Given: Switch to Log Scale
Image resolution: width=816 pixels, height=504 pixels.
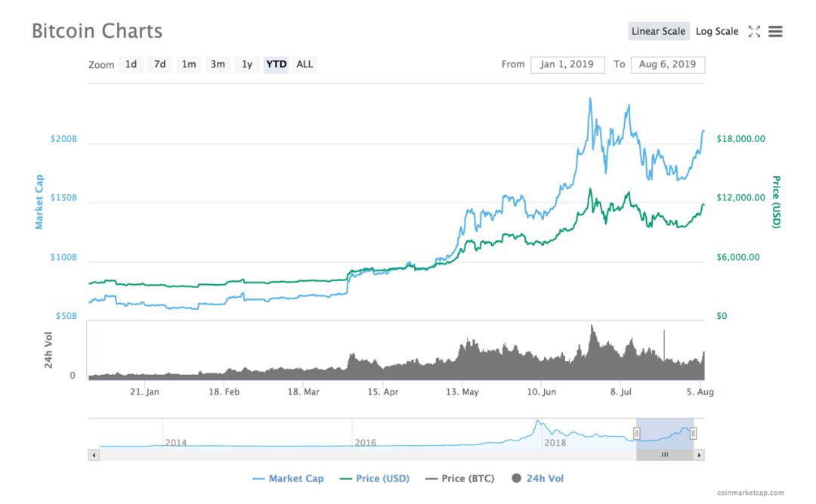Looking at the screenshot, I should 717,31.
